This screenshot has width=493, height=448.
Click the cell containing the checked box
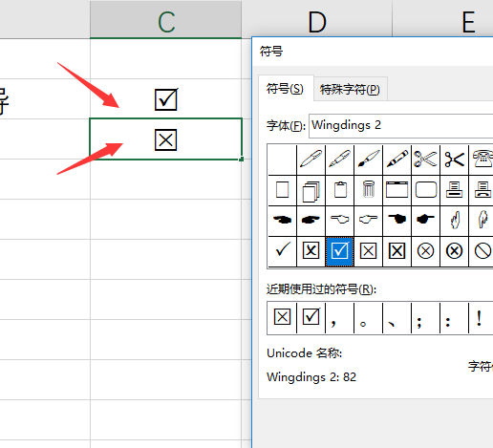tap(165, 99)
